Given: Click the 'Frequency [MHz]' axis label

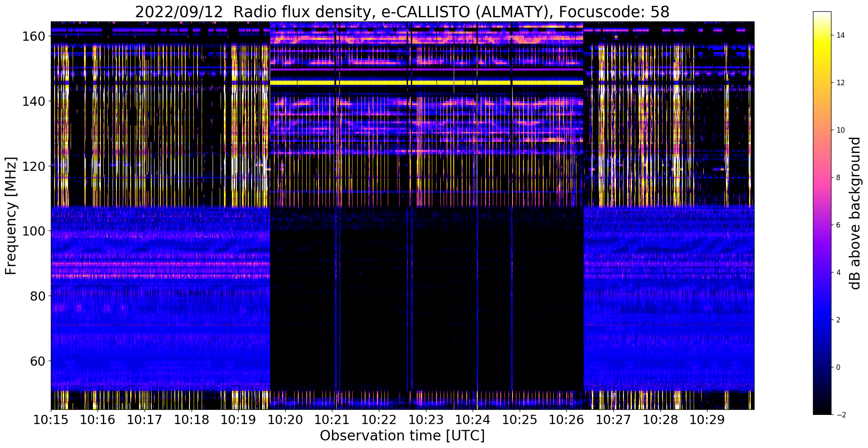Looking at the screenshot, I should point(11,216).
